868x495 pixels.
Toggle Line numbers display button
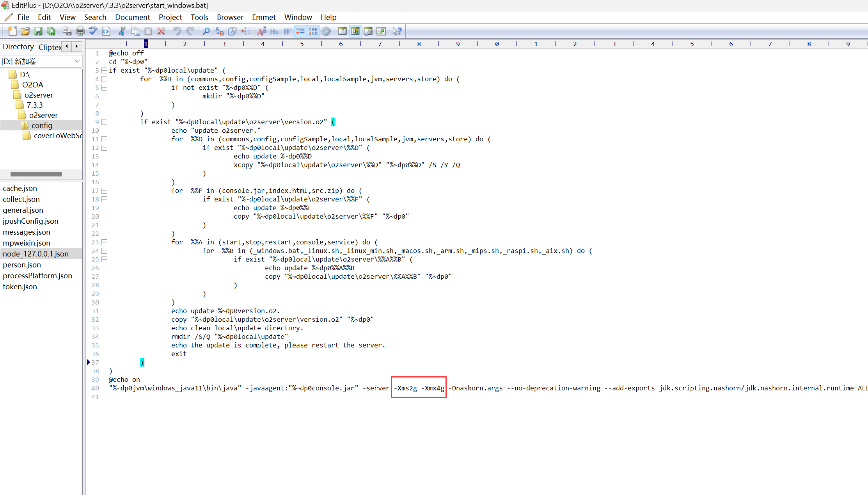(x=313, y=31)
